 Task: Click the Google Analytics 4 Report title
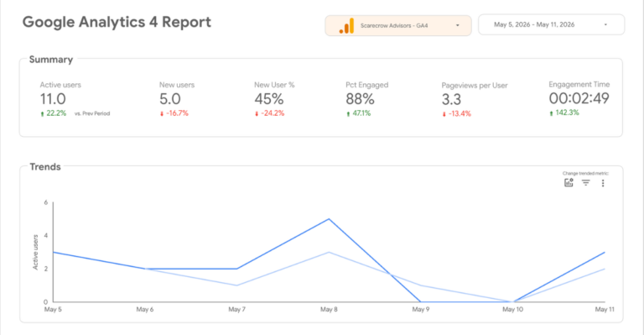[x=117, y=22]
